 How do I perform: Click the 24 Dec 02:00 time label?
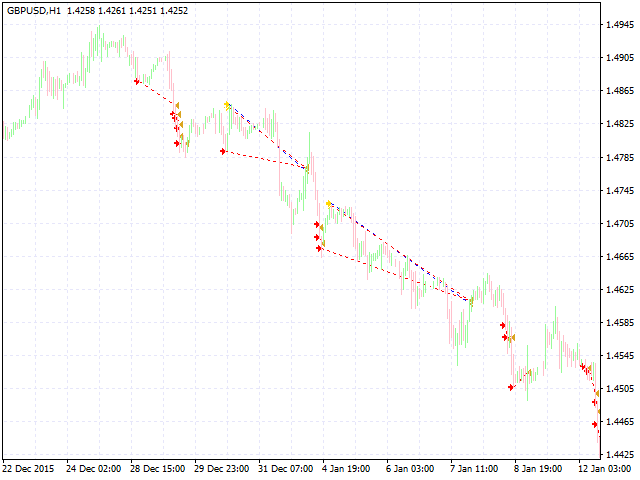click(94, 468)
